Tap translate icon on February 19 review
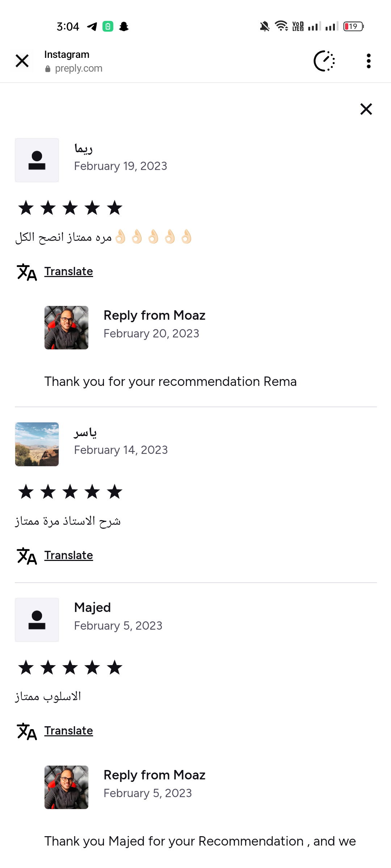Image resolution: width=391 pixels, height=868 pixels. 27,272
